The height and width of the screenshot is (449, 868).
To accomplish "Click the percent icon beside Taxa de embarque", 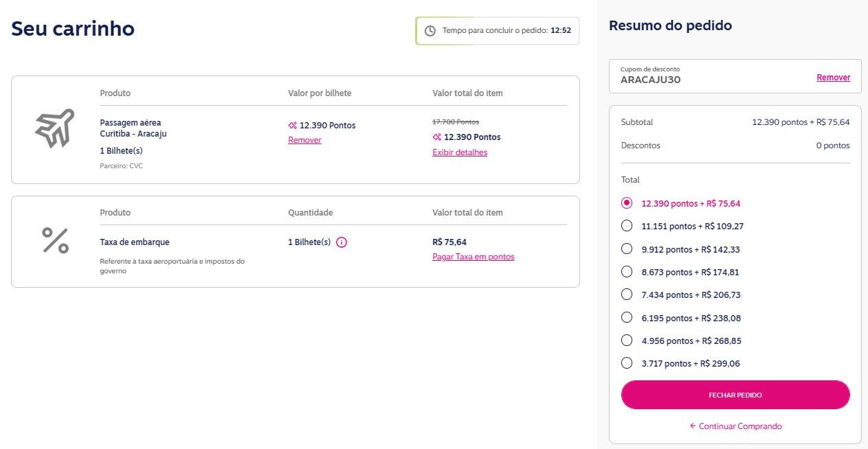I will click(x=55, y=241).
